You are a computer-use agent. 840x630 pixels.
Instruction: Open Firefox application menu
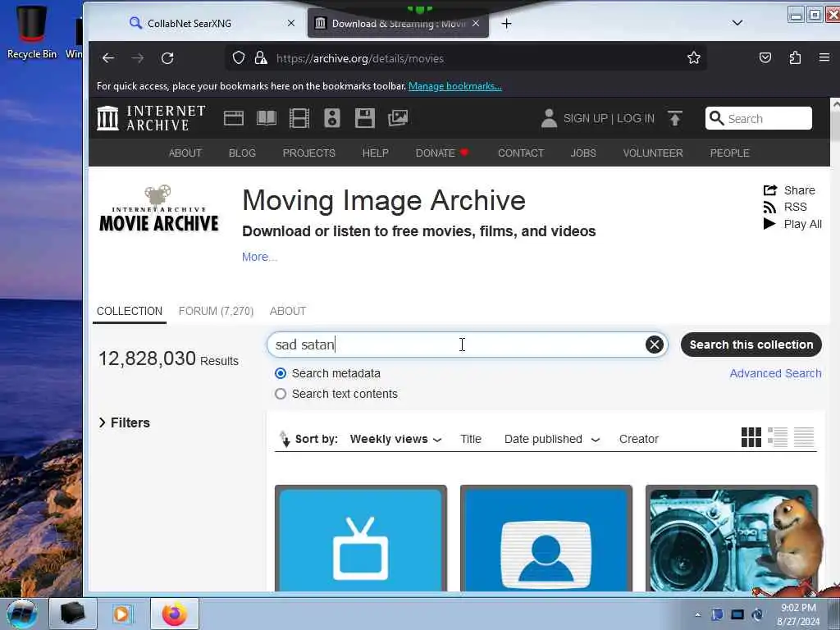(824, 57)
